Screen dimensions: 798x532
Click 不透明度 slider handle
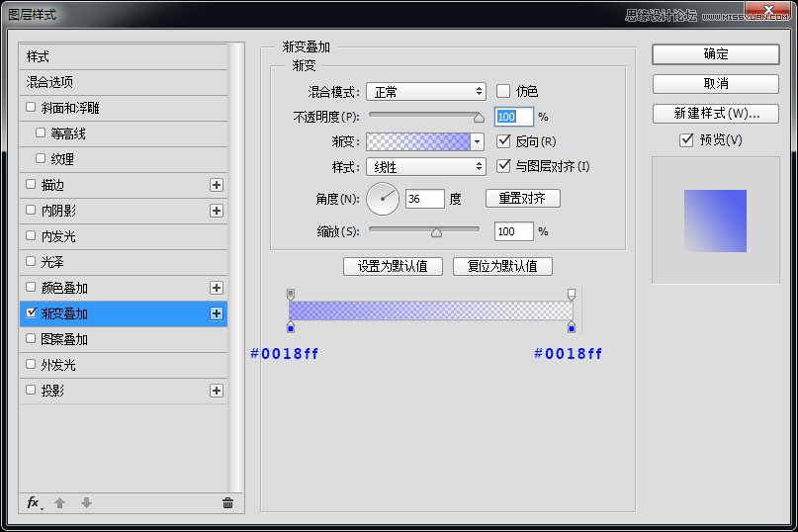479,118
